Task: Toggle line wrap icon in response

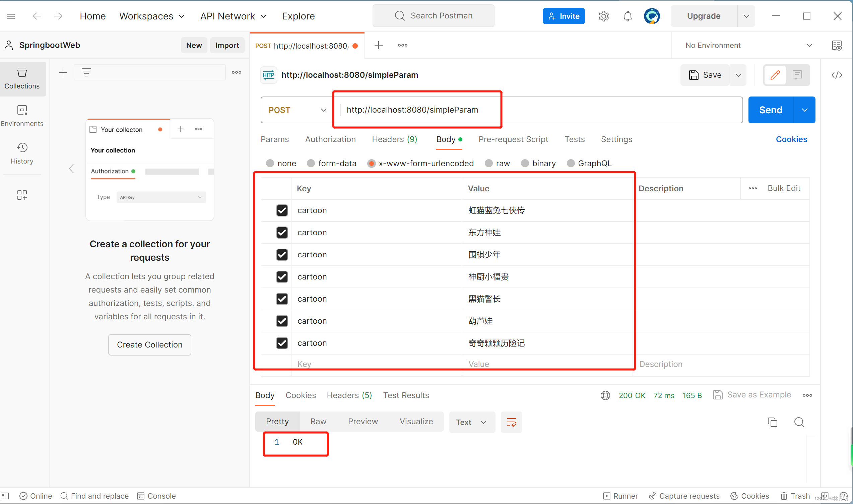Action: (x=511, y=422)
